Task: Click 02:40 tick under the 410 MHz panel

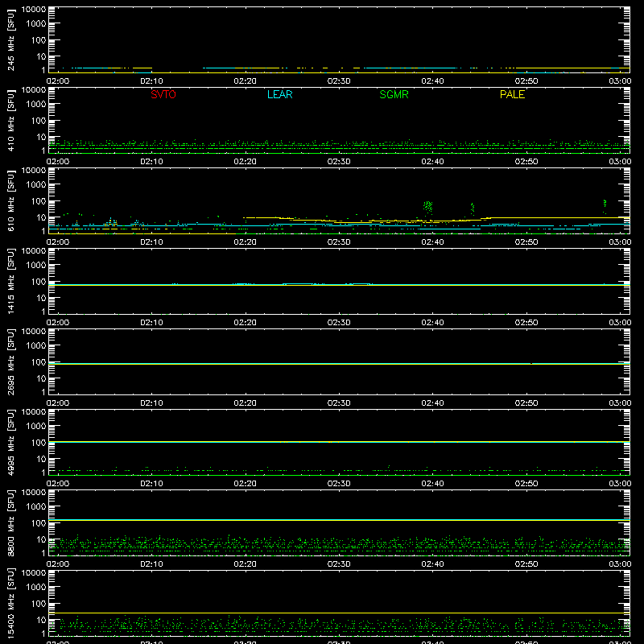Action: (432, 162)
